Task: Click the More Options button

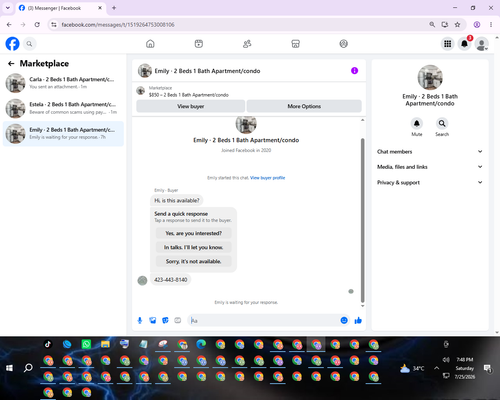Action: click(304, 106)
